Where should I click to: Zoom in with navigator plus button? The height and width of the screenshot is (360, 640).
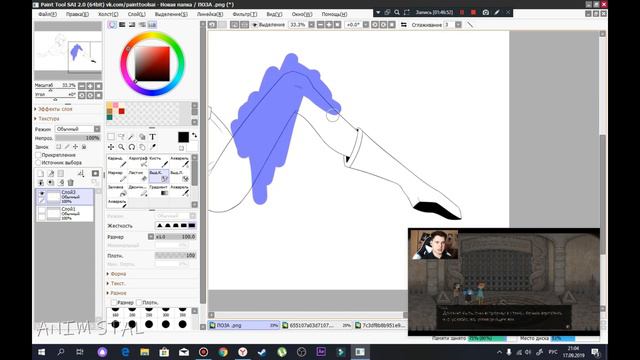pos(90,86)
